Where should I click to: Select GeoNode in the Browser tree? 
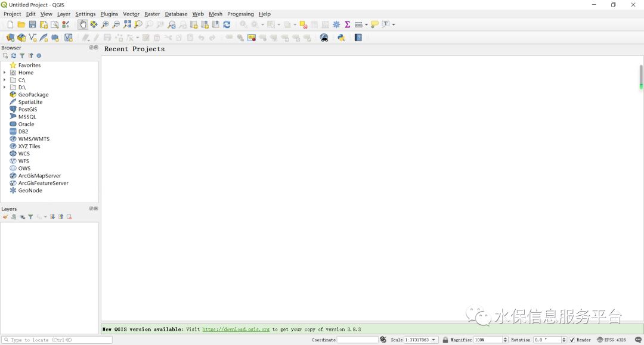30,191
